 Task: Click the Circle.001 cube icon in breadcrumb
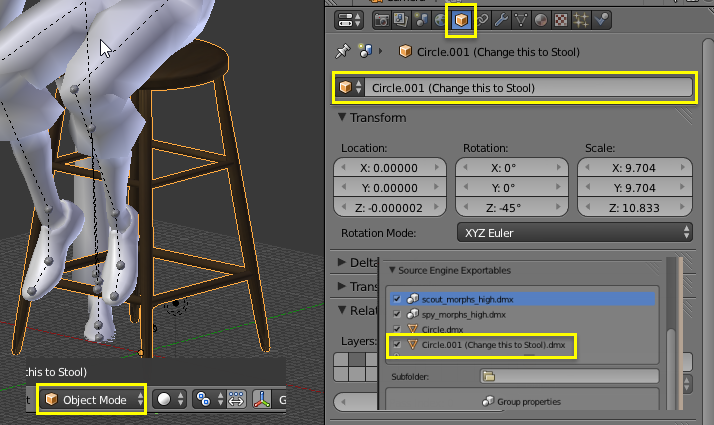point(405,51)
